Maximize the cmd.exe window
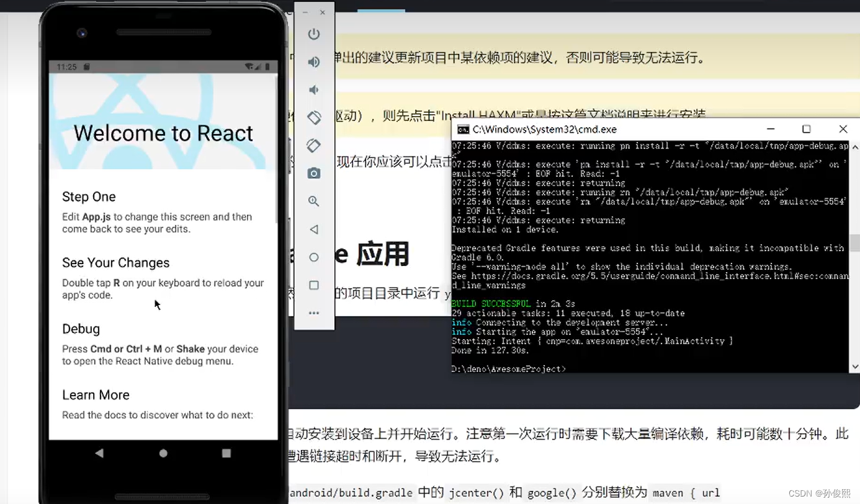The height and width of the screenshot is (504, 860). coord(807,129)
